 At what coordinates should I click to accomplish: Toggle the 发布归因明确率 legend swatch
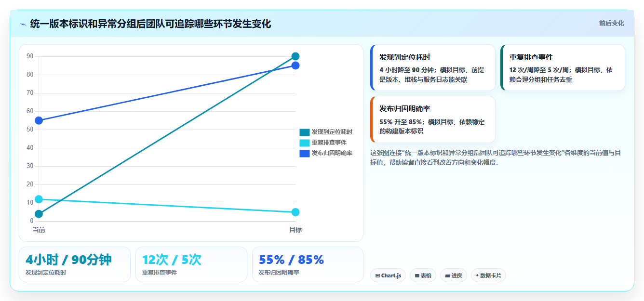click(x=305, y=153)
